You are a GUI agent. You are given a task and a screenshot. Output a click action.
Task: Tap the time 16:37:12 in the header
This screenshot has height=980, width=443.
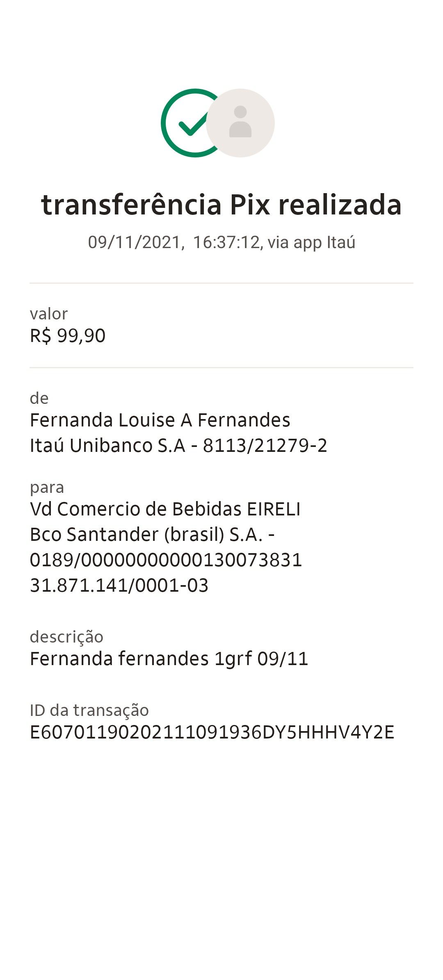point(227,242)
